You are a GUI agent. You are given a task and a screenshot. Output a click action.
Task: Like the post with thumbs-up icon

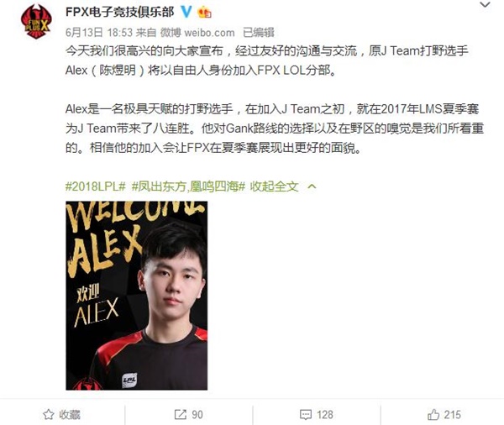point(433,414)
